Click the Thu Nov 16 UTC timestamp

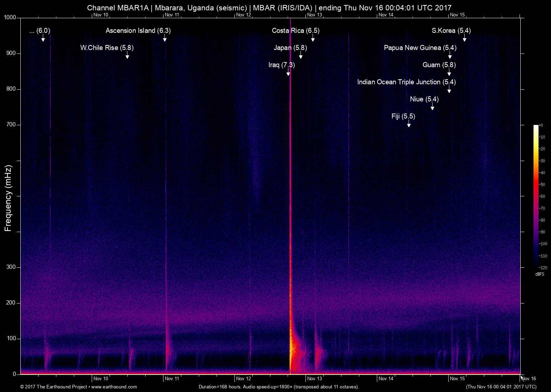tap(501, 386)
